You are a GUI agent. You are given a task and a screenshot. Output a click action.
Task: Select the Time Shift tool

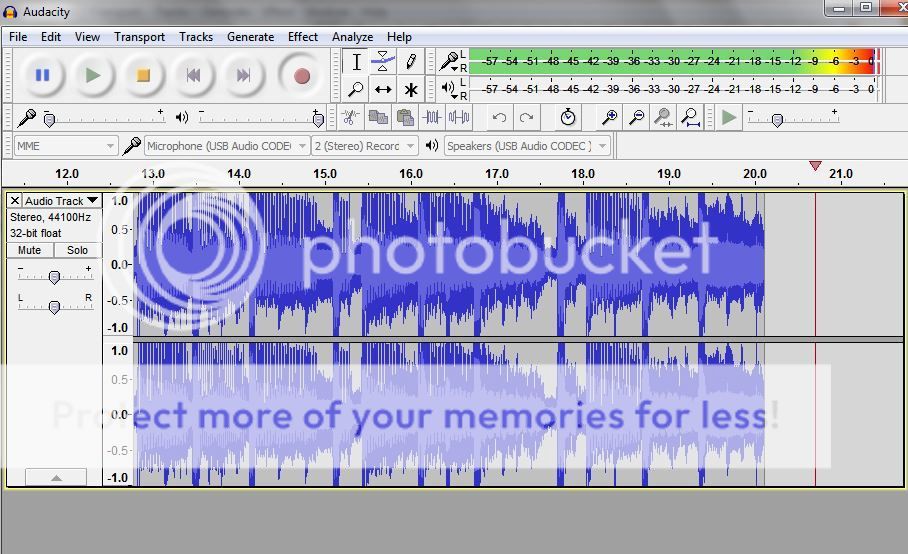coord(383,89)
